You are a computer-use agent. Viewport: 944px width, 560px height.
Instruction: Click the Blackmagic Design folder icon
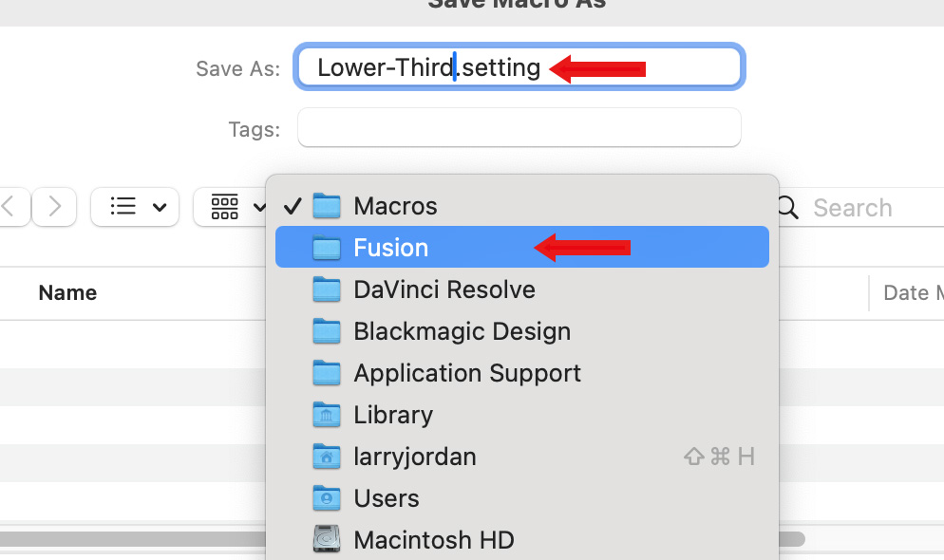point(327,331)
